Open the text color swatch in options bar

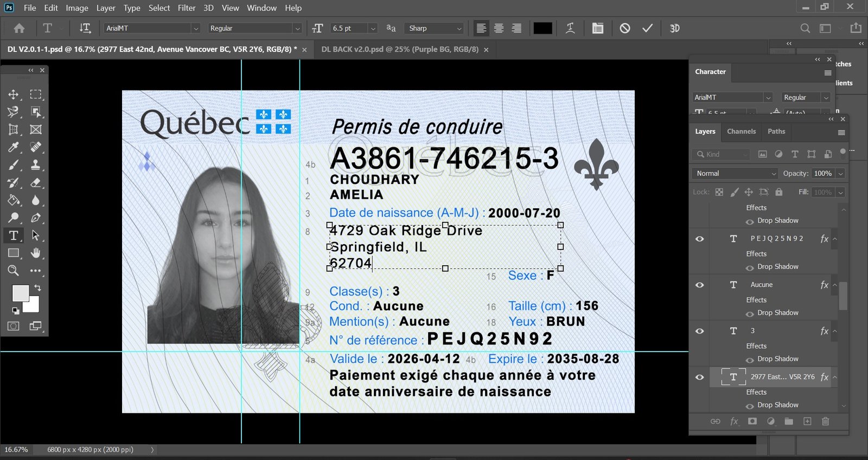click(542, 28)
